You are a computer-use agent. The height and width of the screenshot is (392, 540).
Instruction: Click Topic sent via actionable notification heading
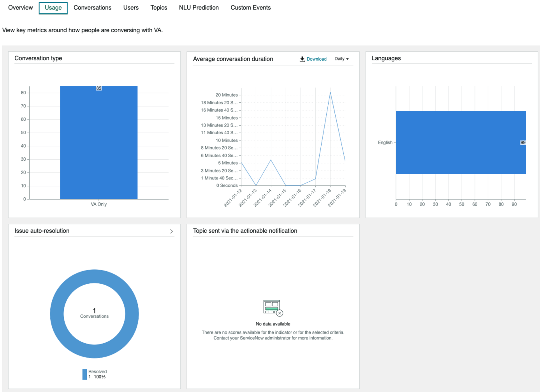245,231
